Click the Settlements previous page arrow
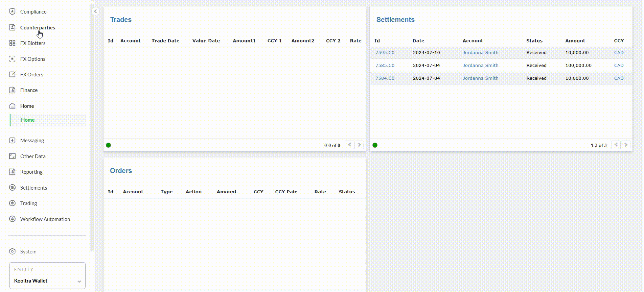644x292 pixels. pos(616,145)
